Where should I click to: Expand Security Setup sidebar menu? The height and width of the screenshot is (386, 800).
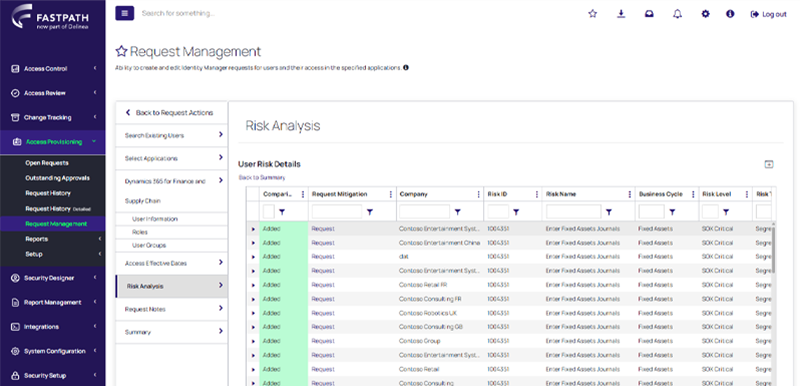(53, 376)
